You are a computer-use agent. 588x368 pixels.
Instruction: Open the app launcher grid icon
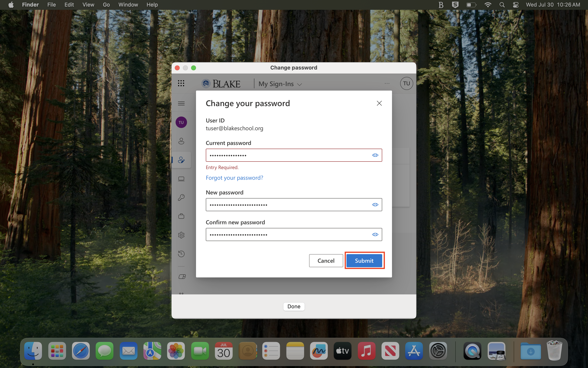[x=181, y=83]
